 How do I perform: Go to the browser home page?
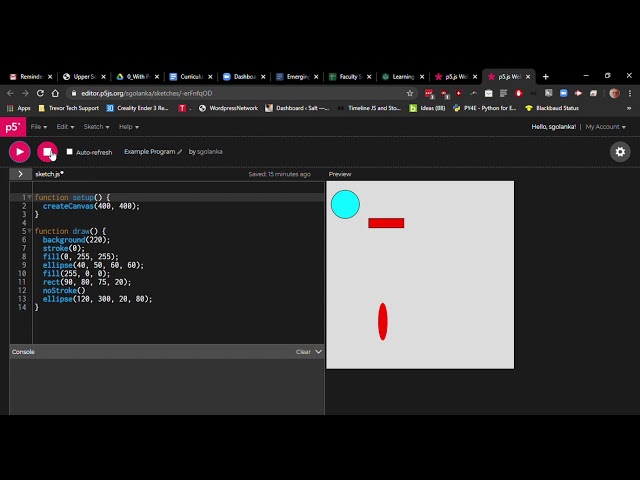[x=55, y=93]
